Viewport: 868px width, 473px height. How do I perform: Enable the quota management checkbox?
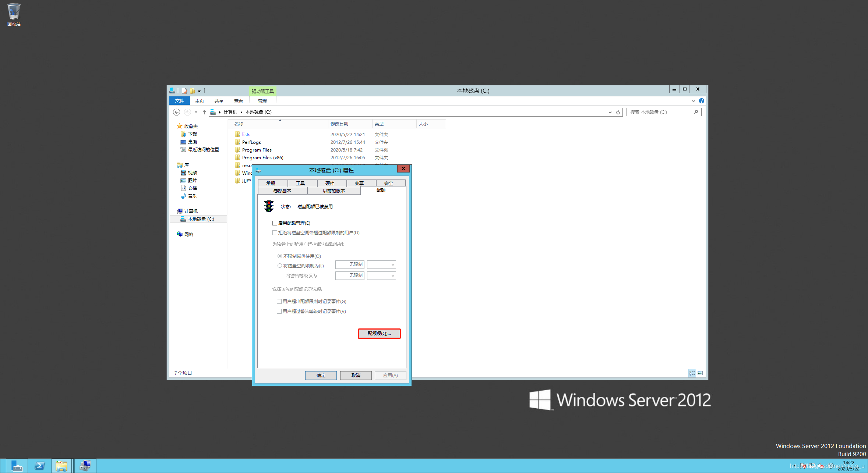click(x=275, y=223)
